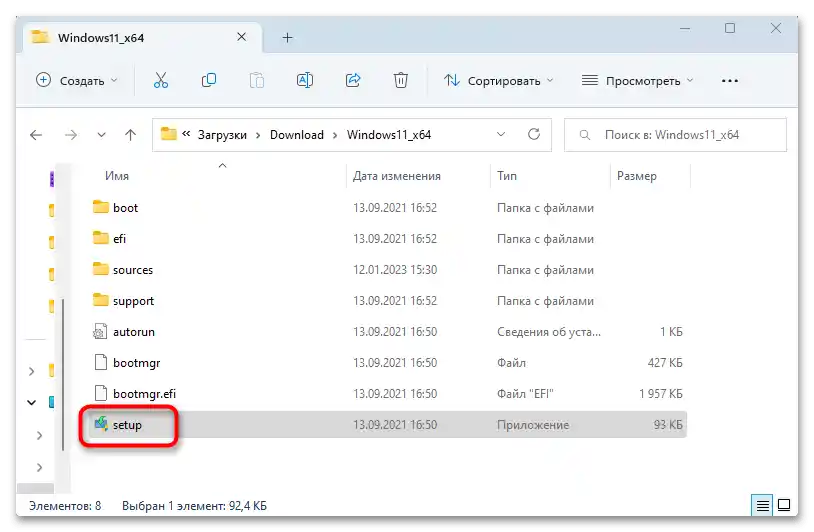Close the Windows11_x64 tab
Image resolution: width=814 pixels, height=532 pixels.
pyautogui.click(x=241, y=37)
